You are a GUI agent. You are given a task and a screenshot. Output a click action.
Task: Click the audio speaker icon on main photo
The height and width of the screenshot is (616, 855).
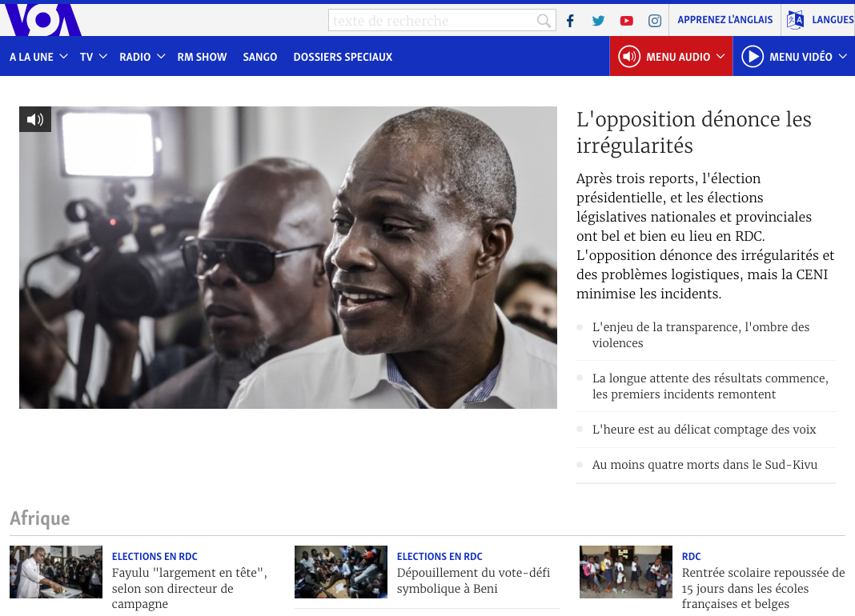35,119
